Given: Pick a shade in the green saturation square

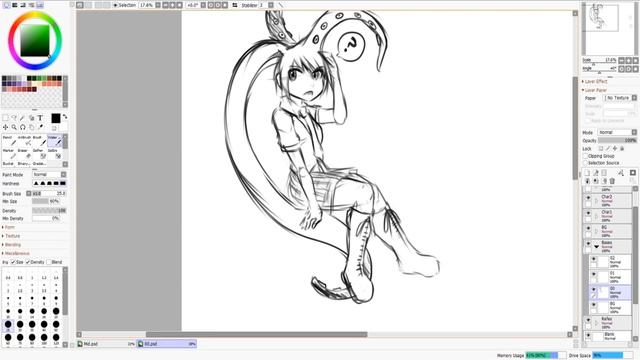Looking at the screenshot, I should coord(35,40).
